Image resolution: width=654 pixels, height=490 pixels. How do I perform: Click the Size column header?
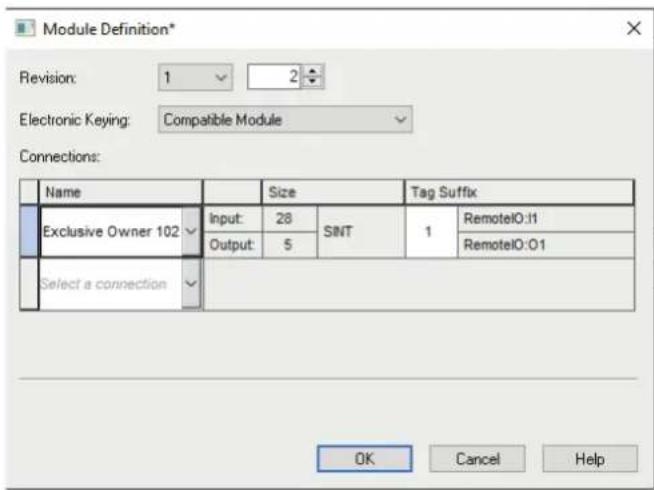pyautogui.click(x=332, y=192)
